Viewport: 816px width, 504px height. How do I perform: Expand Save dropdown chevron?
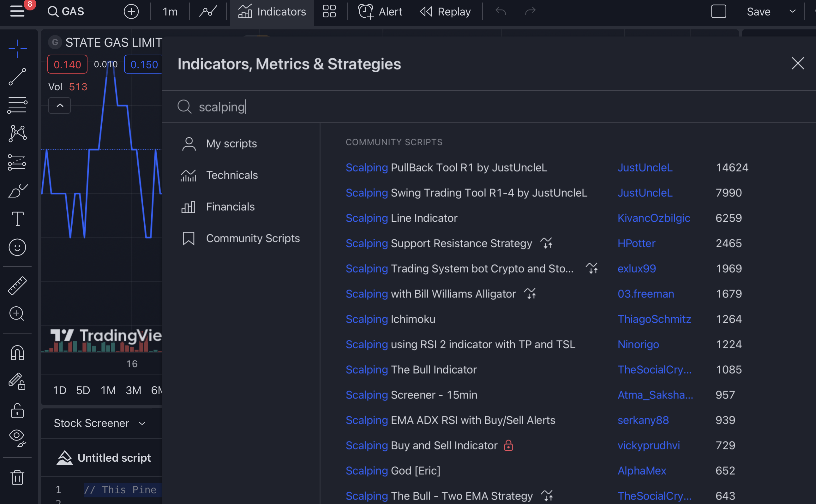tap(793, 11)
